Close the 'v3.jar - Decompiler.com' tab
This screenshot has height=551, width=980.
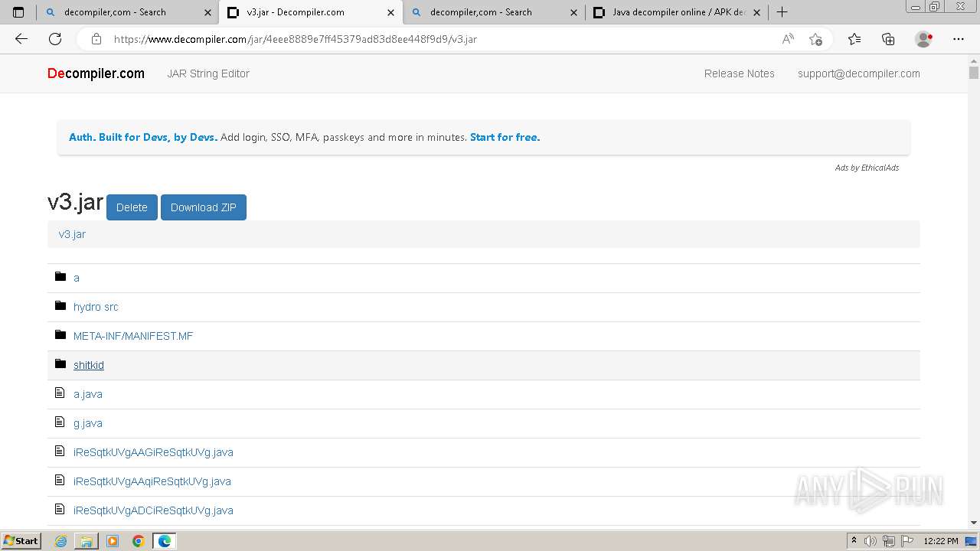(x=390, y=12)
